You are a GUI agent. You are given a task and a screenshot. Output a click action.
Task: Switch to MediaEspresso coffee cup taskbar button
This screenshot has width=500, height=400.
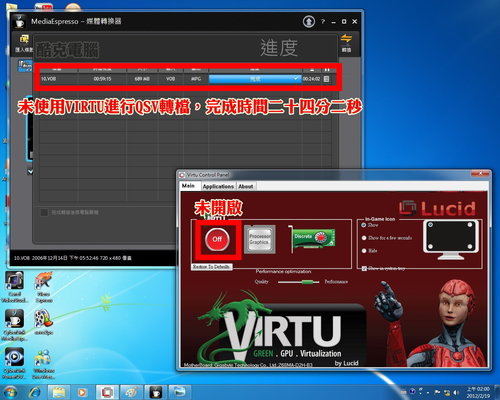pos(155,392)
